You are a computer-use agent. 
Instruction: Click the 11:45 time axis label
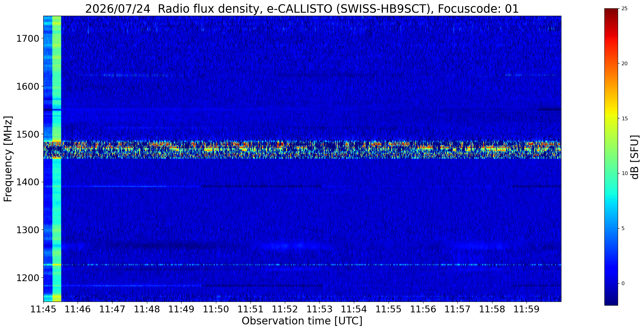[43, 309]
